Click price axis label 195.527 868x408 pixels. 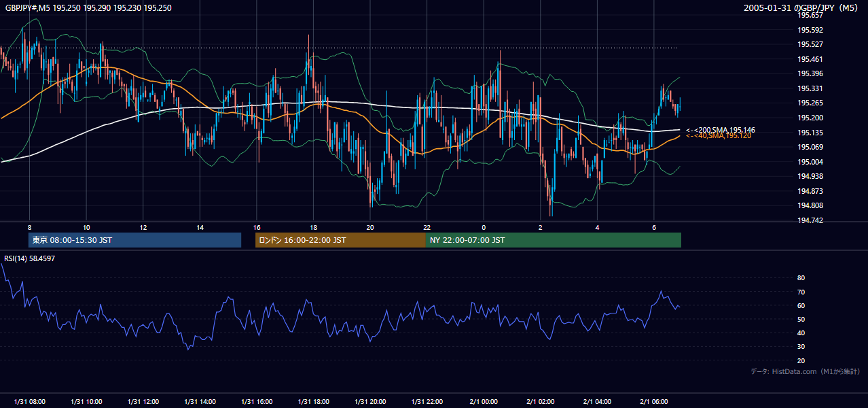810,44
